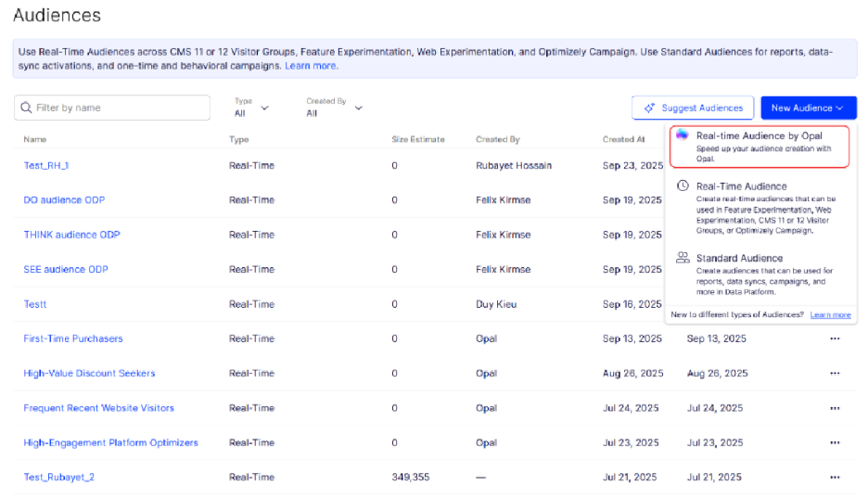Click the search magnifier icon in filter box
The height and width of the screenshot is (498, 868).
tap(26, 108)
